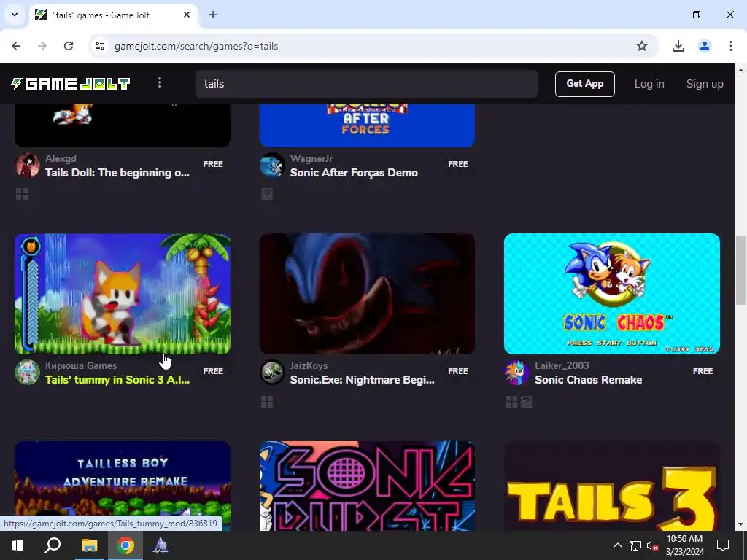Screen dimensions: 747x560
Task: Click Sign up link
Action: click(x=705, y=84)
